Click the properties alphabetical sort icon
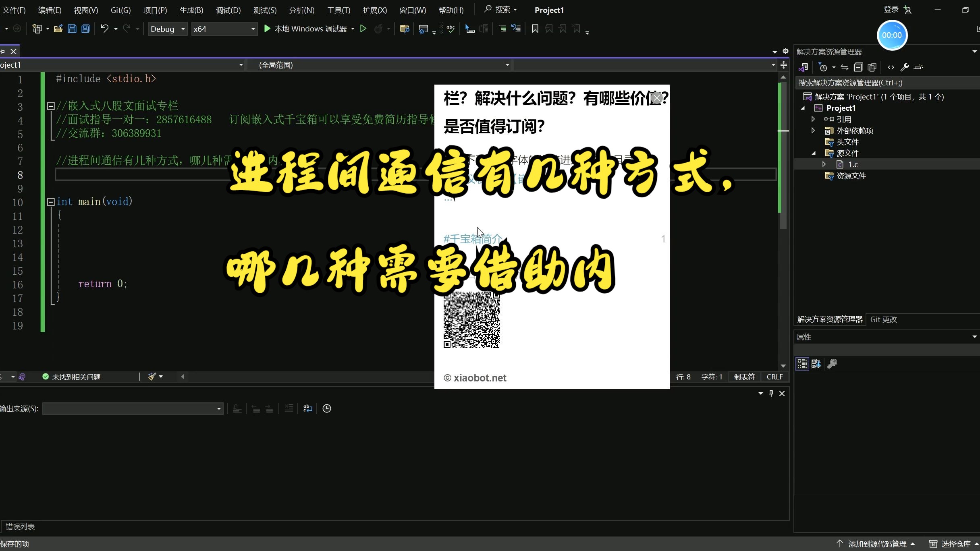Screen dimensions: 980x551 pyautogui.click(x=816, y=364)
